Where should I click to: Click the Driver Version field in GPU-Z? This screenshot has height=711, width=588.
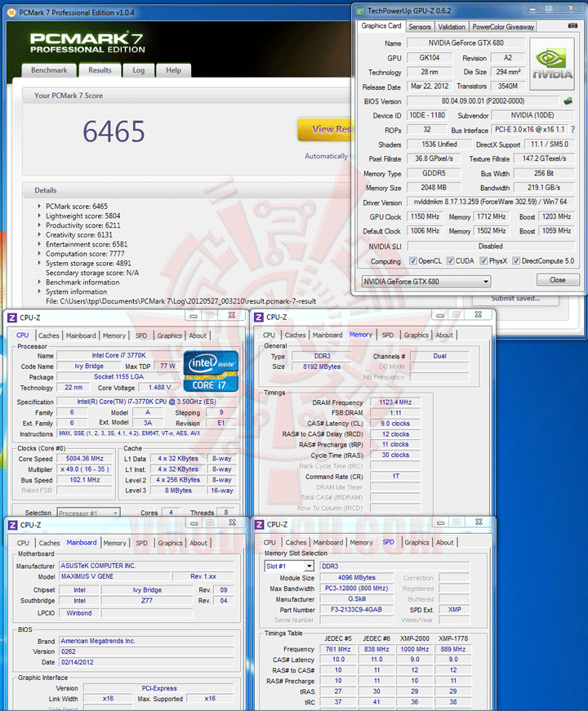[490, 202]
